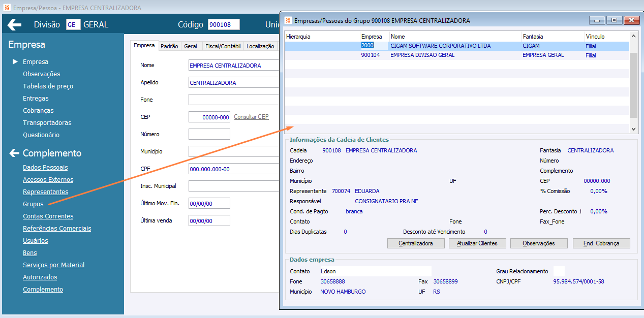The width and height of the screenshot is (644, 318).
Task: Open the Dados Pessoais link
Action: (x=45, y=168)
